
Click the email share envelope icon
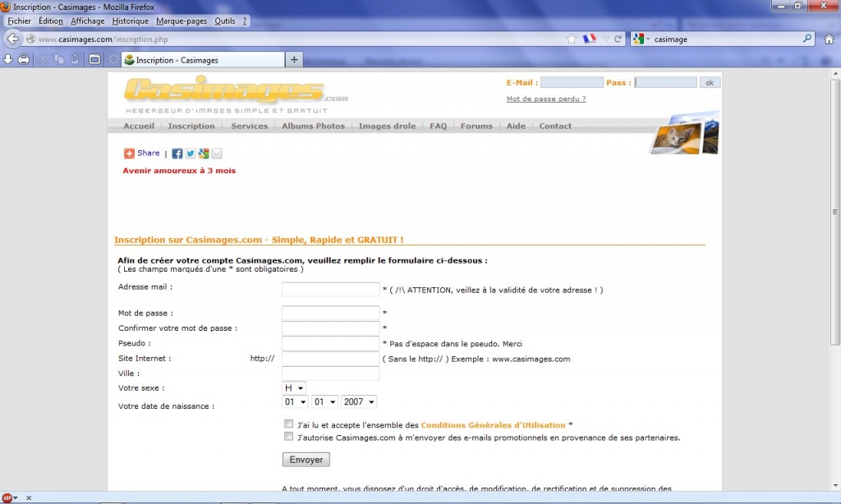coord(217,153)
